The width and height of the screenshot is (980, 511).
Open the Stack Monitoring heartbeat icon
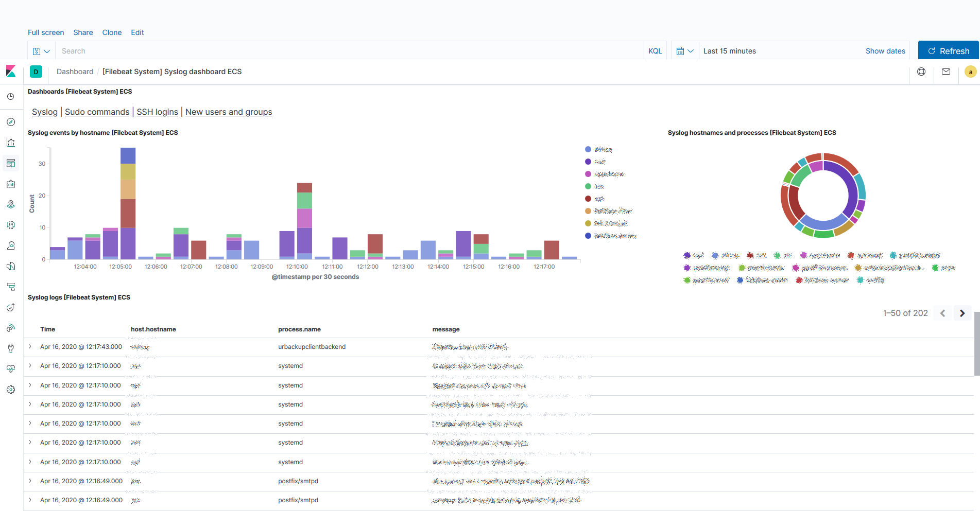point(11,369)
